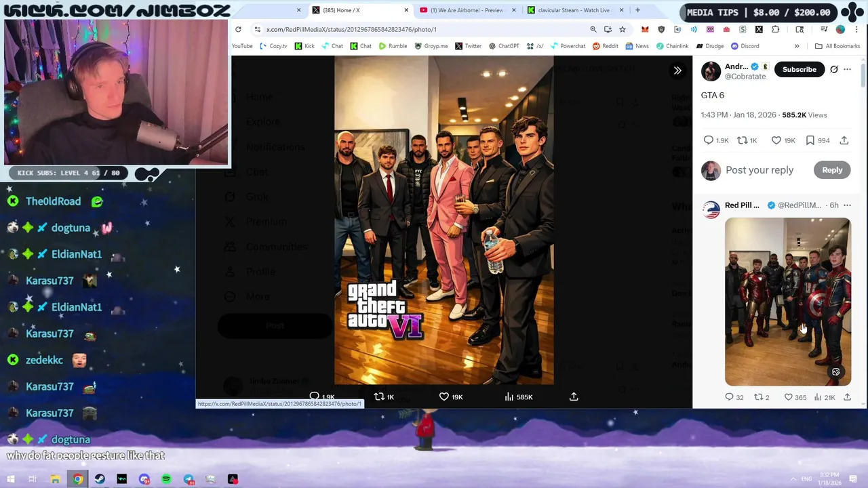Like the GTA 6 post in sidebar
This screenshot has width=868, height=488.
click(x=776, y=140)
